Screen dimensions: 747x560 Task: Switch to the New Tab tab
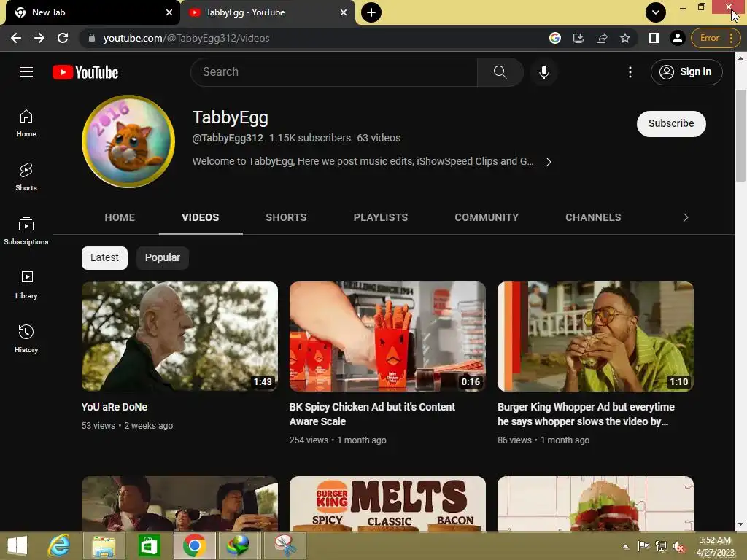93,12
